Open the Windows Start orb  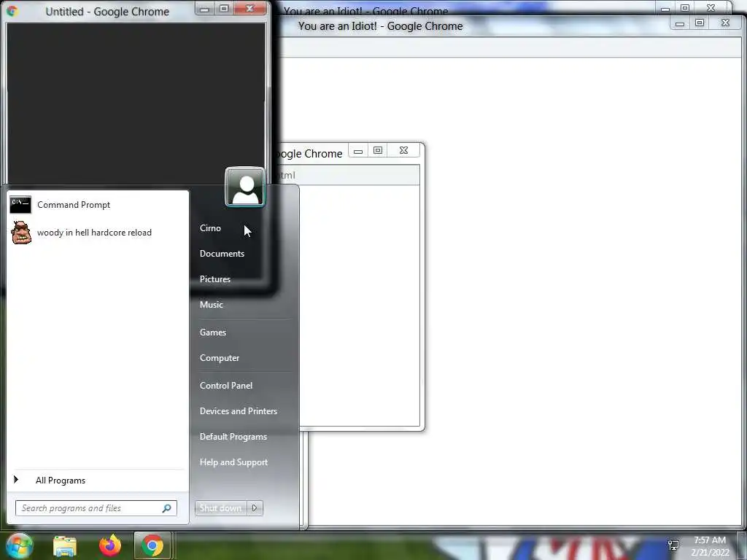coord(19,545)
